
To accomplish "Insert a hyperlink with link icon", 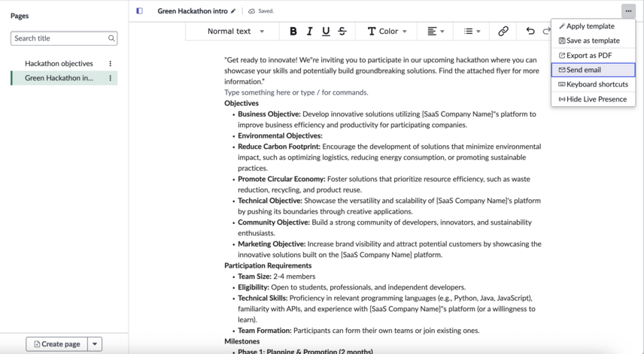I will (x=503, y=31).
